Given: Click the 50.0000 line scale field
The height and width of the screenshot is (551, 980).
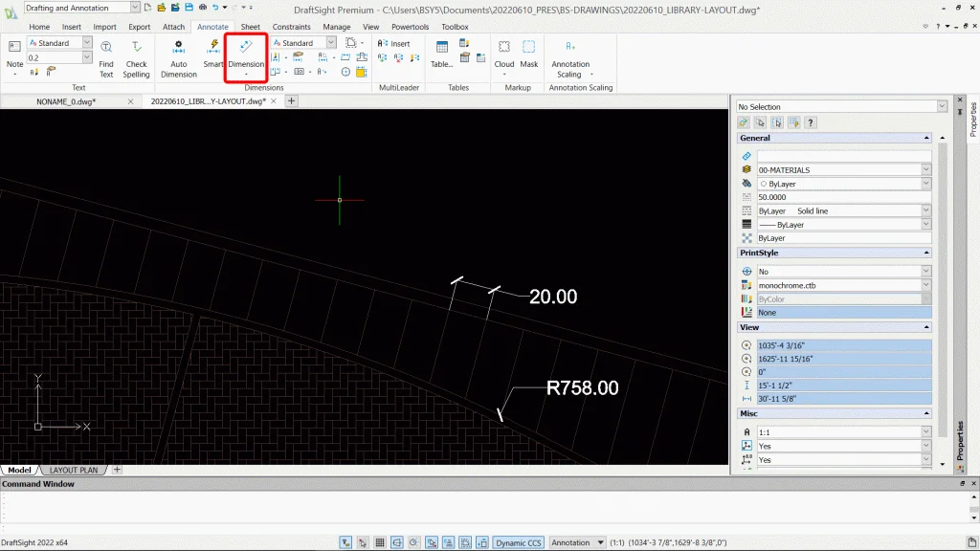Looking at the screenshot, I should 842,196.
